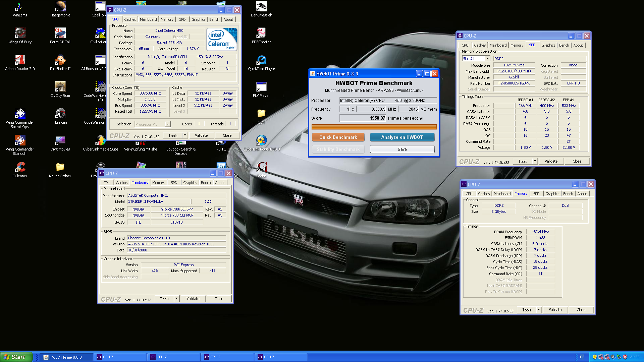
Task: Save the HWBOT Prime result
Action: [402, 149]
